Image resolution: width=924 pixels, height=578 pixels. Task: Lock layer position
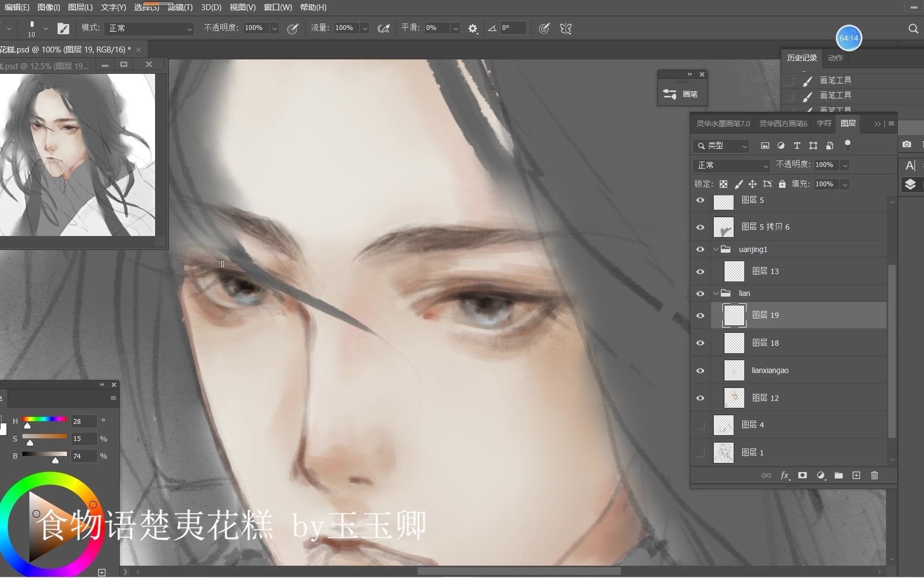pyautogui.click(x=752, y=184)
